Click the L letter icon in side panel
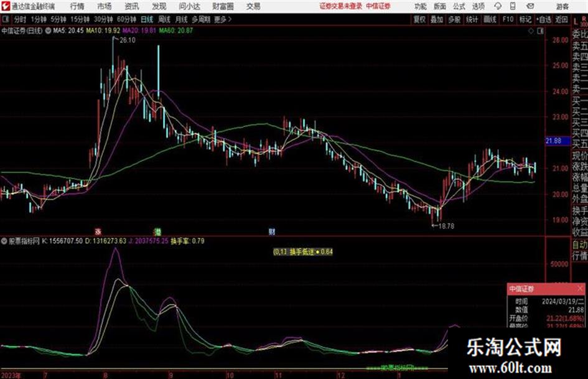588x379 pixels. click(x=576, y=22)
